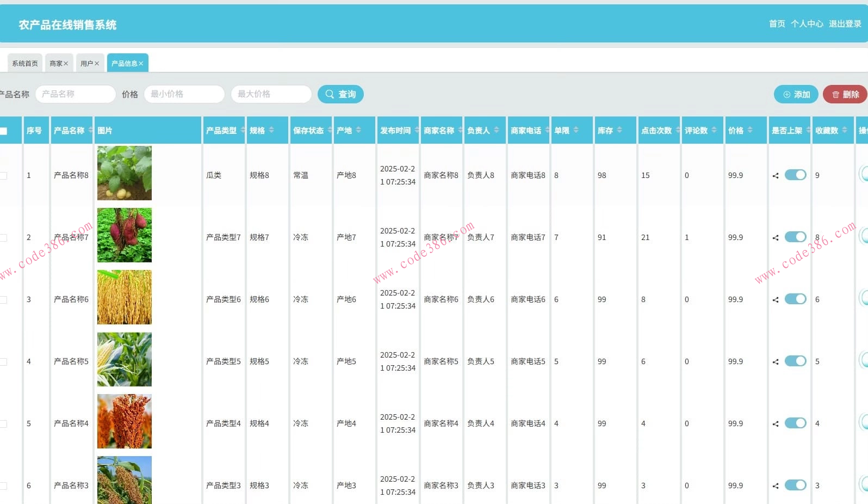Sort by 是否上架 column
This screenshot has width=868, height=504.
click(x=808, y=130)
